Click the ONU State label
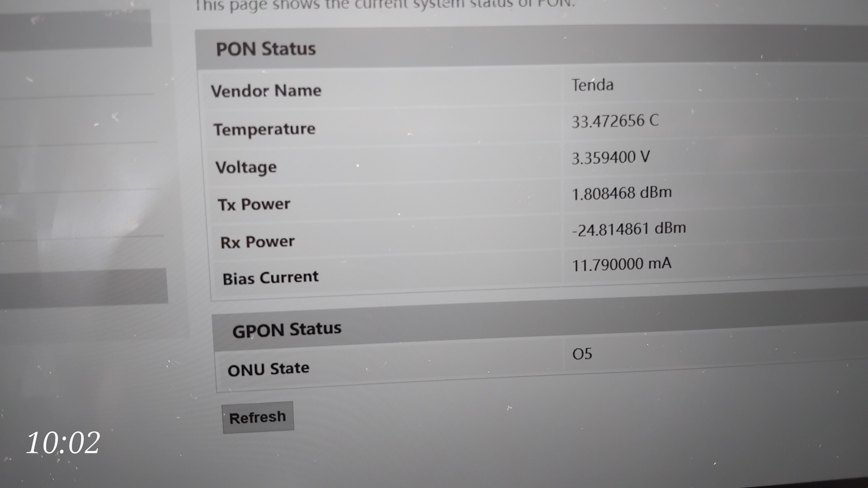Screen dimensions: 868x488 point(268,369)
